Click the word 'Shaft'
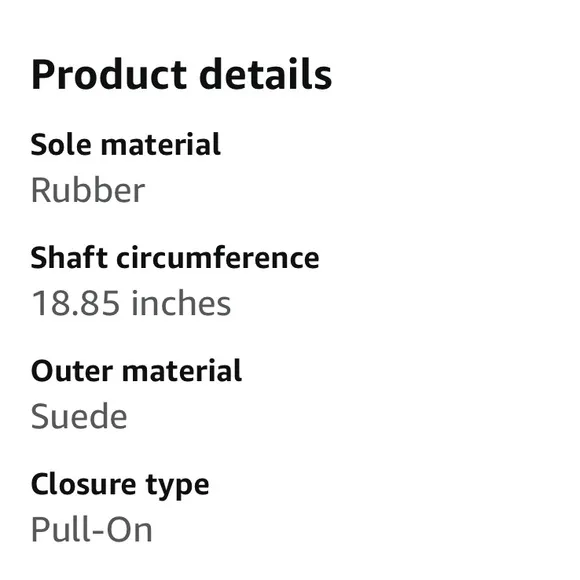The width and height of the screenshot is (580, 580). (x=69, y=258)
